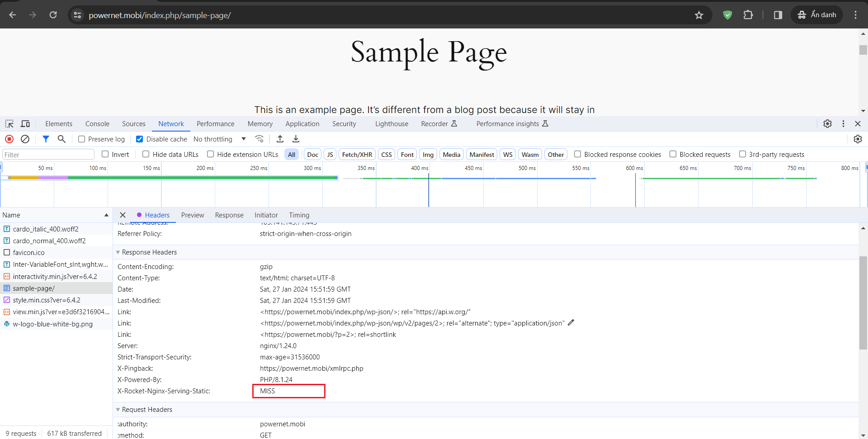The image size is (868, 439).
Task: Filter requests by CSS type
Action: [387, 155]
